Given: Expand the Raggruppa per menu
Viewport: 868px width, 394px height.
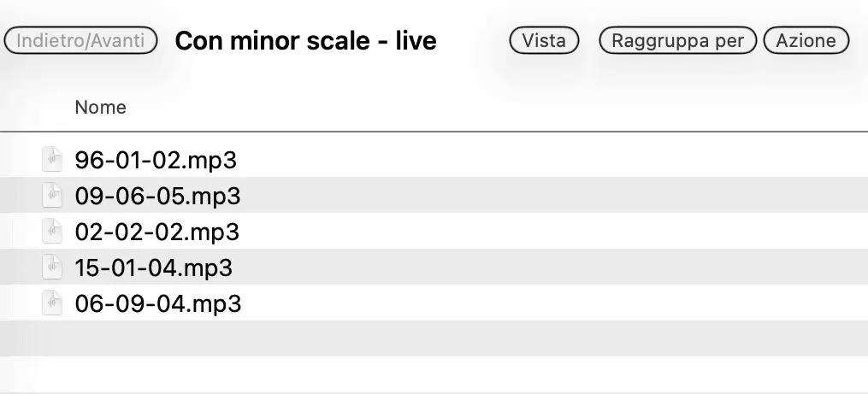Looking at the screenshot, I should coord(677,40).
